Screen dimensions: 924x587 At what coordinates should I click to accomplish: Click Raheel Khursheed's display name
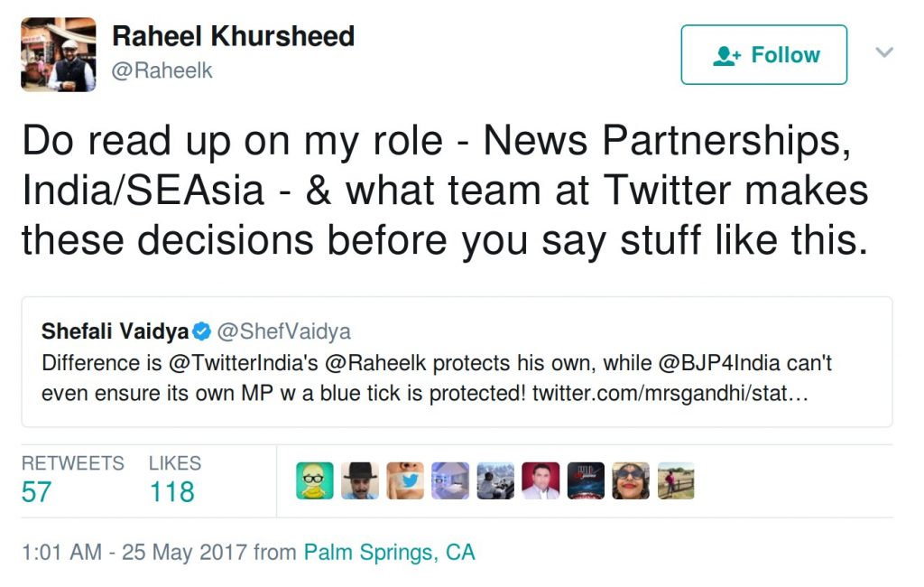(x=234, y=36)
